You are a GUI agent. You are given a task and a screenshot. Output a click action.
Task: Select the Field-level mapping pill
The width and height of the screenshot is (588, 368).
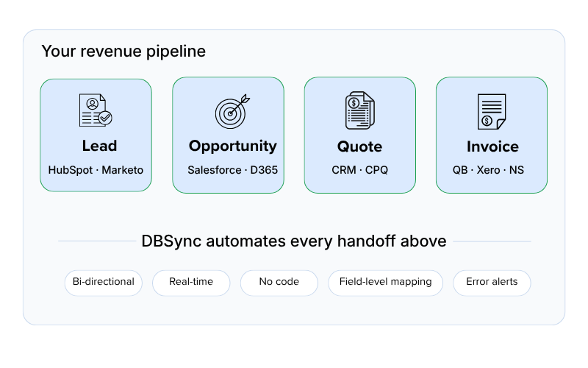pos(385,283)
